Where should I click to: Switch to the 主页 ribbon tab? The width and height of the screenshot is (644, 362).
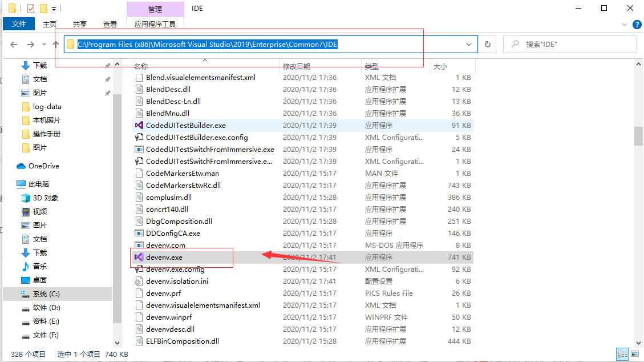pos(50,24)
